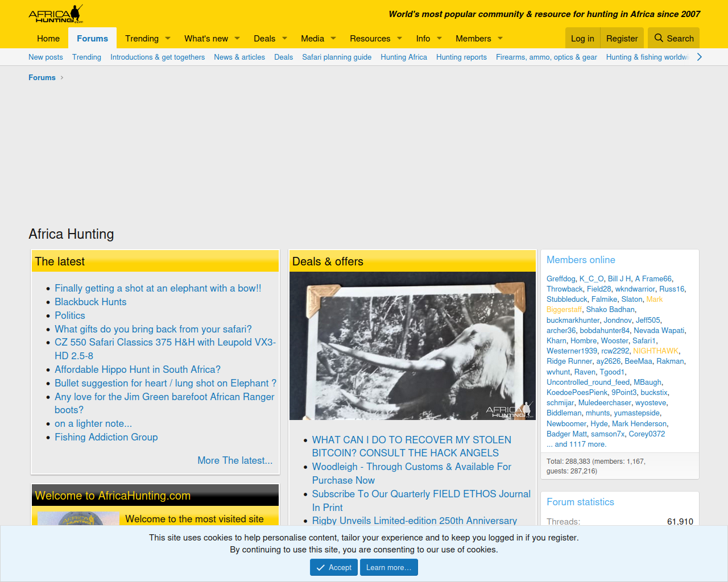Click the Register button
Screen dimensions: 728x582
coord(622,38)
